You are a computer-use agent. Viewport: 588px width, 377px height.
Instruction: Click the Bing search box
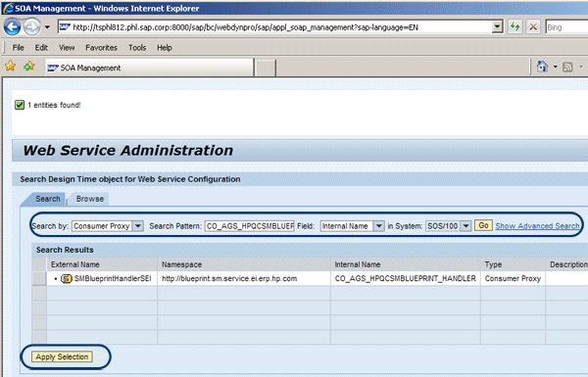(566, 27)
